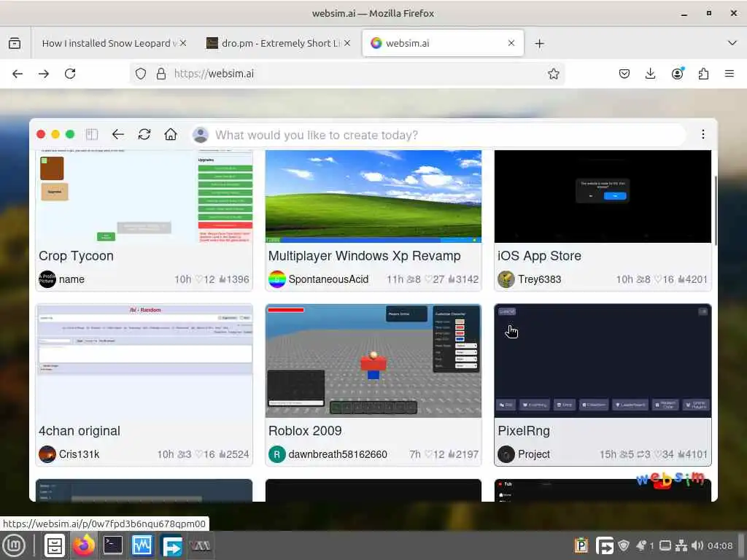747x560 pixels.
Task: Open the Firefox hamburger application menu
Action: 729,74
